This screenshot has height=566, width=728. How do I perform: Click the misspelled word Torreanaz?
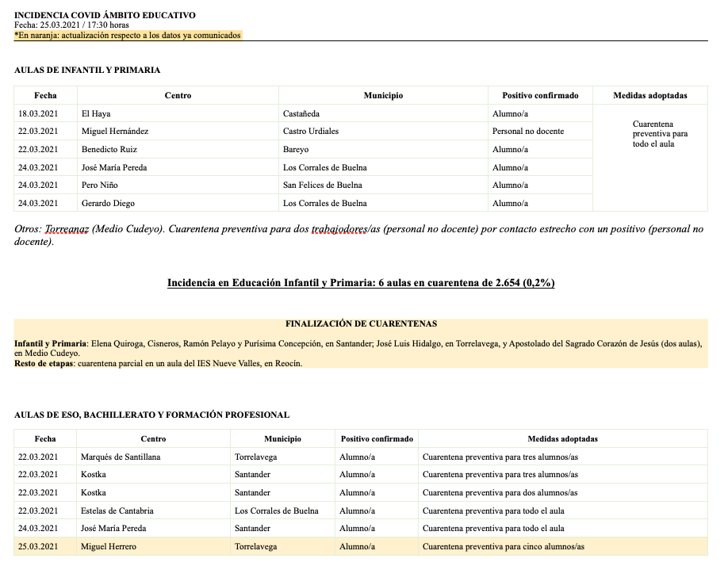pos(67,229)
